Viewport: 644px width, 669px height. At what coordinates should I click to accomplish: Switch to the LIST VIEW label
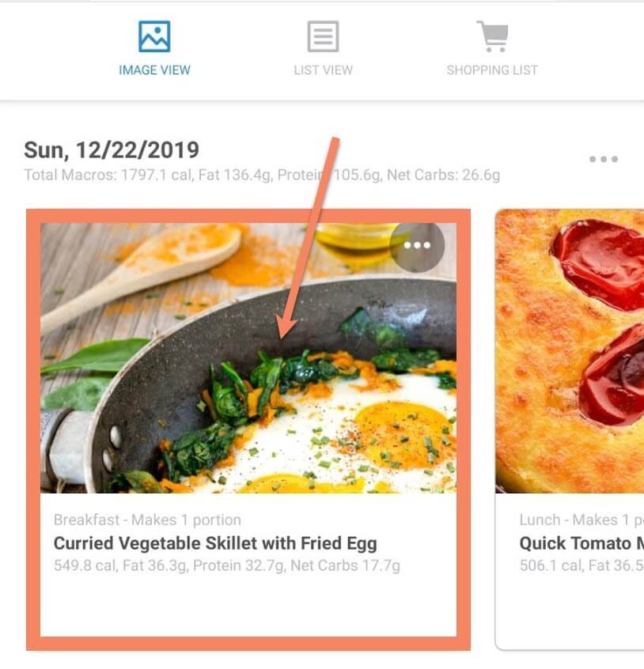[323, 70]
